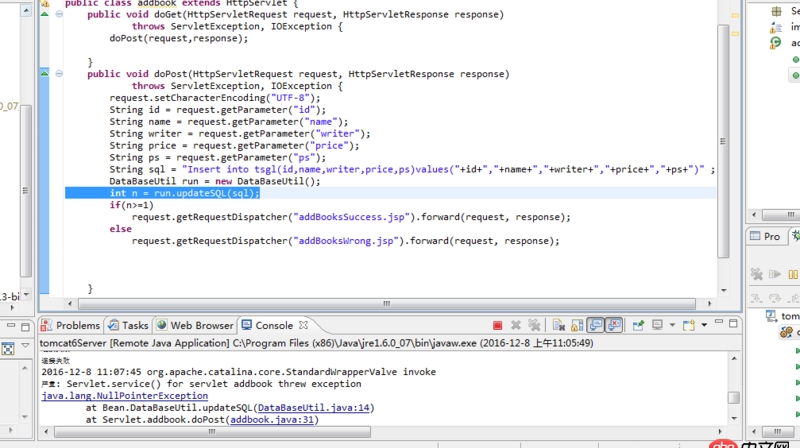Minimize the lower-left panel

click(11, 325)
